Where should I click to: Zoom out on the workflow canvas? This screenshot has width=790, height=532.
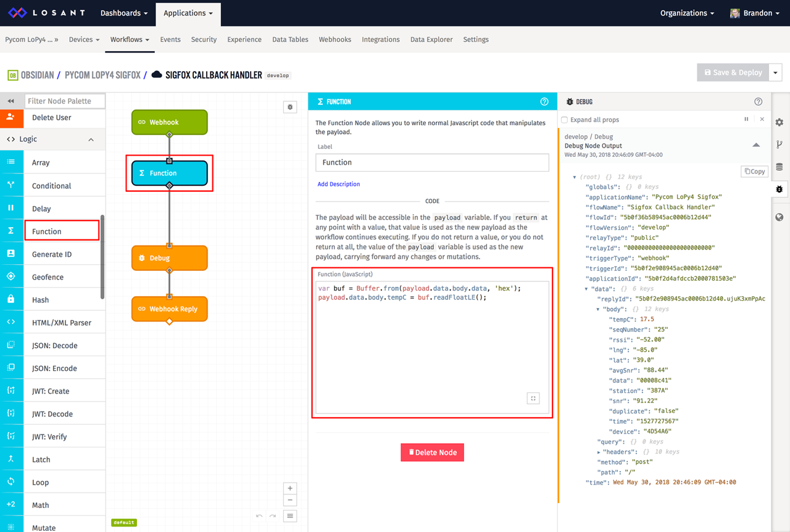tap(290, 500)
